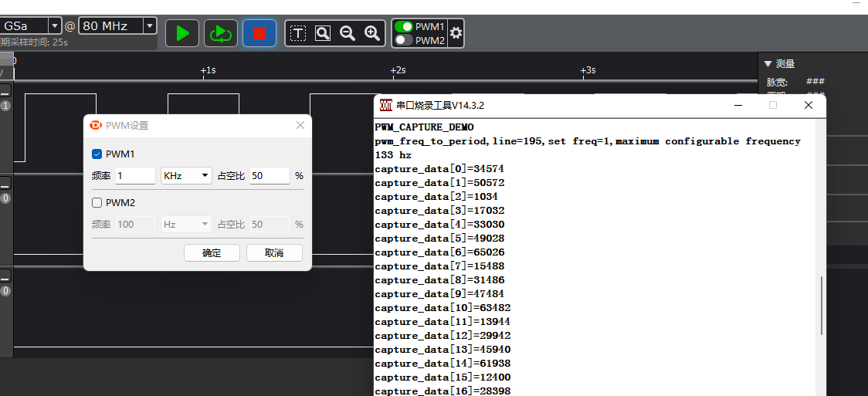Open the GSa sample depth dropdown

click(x=55, y=26)
